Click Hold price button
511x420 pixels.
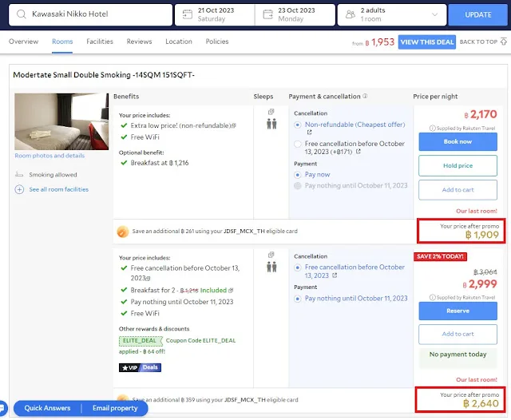pos(458,166)
